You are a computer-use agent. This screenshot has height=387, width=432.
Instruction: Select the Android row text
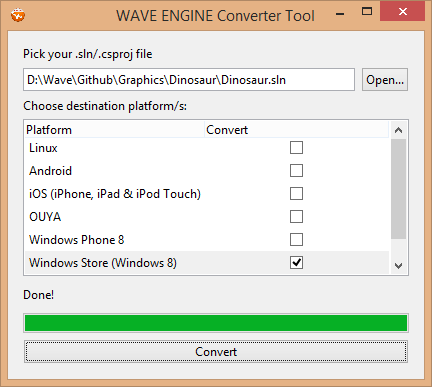click(x=50, y=171)
